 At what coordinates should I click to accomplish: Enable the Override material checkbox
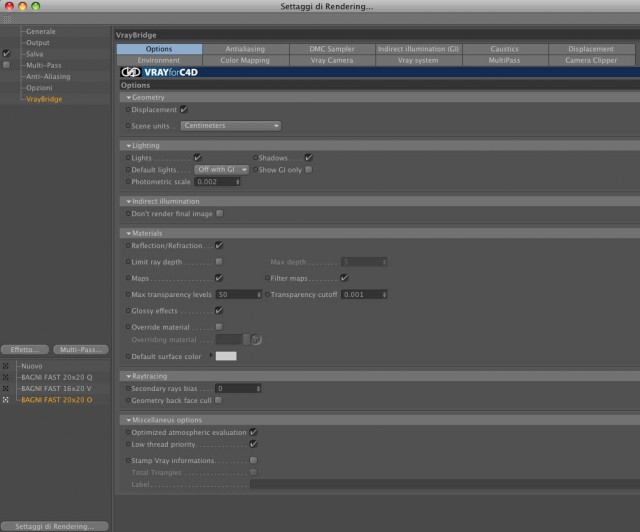point(219,327)
